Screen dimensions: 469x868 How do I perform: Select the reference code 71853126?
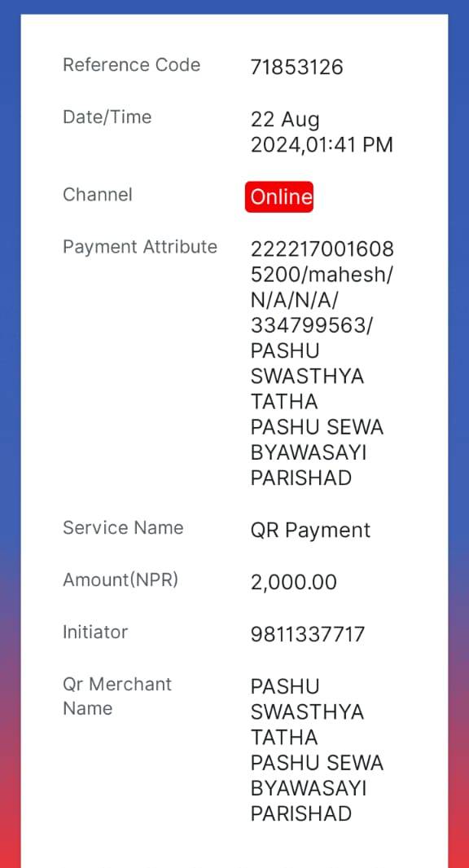297,67
